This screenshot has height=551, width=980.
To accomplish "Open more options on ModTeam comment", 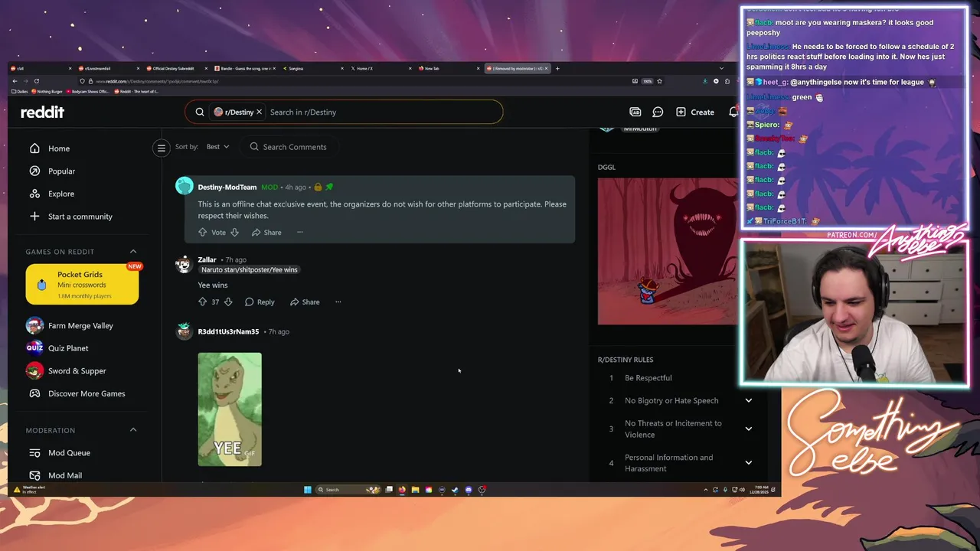I will (x=300, y=233).
